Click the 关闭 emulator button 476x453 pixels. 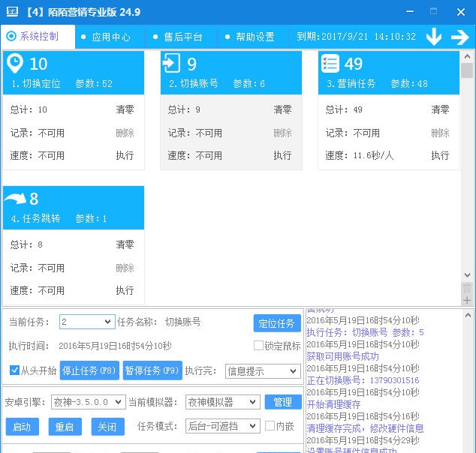(x=108, y=427)
